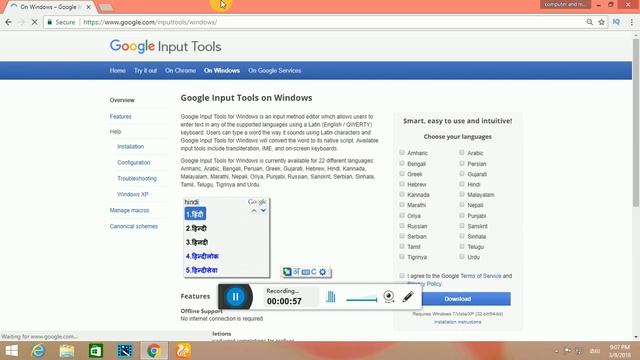Viewport: 640px width, 360px height.
Task: Check the Amharic language checkbox
Action: (x=402, y=153)
